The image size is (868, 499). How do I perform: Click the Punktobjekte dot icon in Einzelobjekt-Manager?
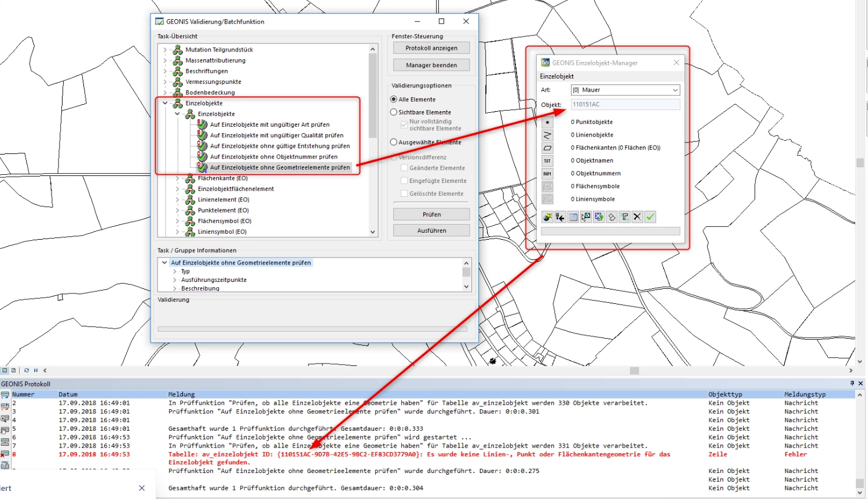(x=547, y=122)
